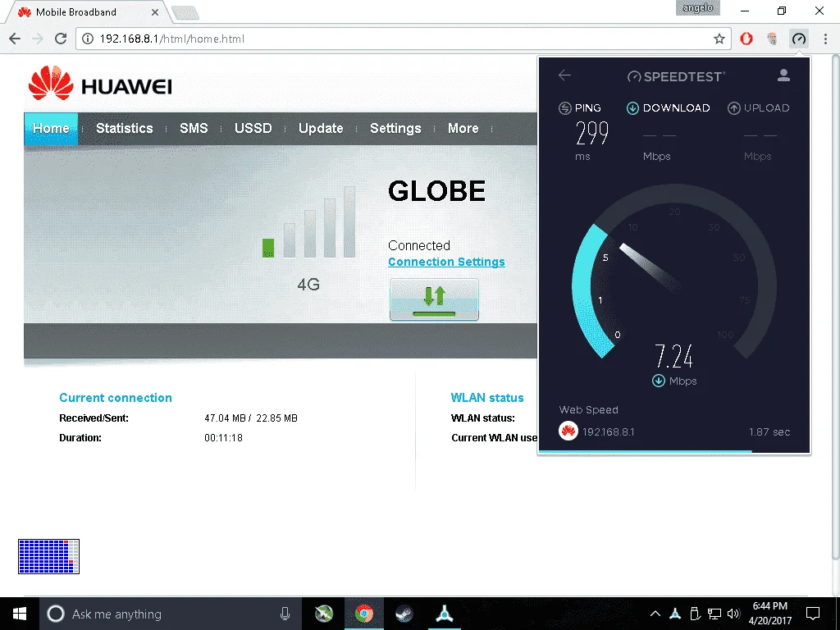
Task: Open Chrome from the taskbar
Action: pos(364,614)
